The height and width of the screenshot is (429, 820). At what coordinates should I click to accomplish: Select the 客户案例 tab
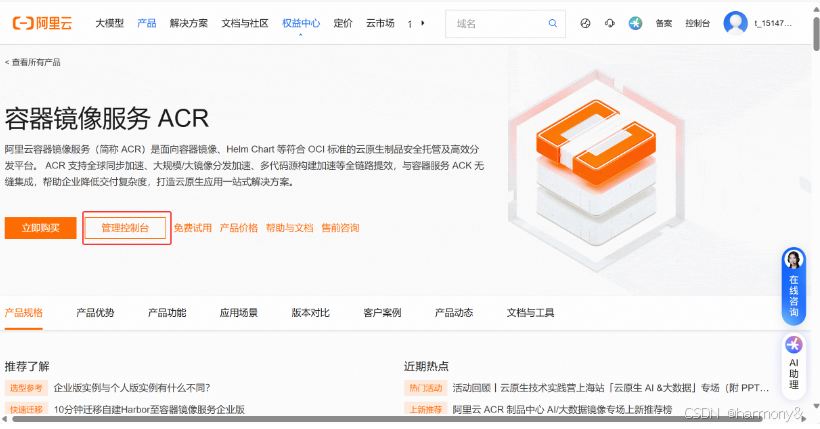point(382,313)
